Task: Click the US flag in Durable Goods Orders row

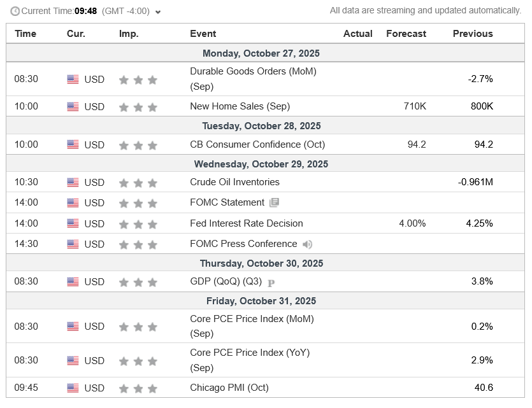Action: coord(73,80)
